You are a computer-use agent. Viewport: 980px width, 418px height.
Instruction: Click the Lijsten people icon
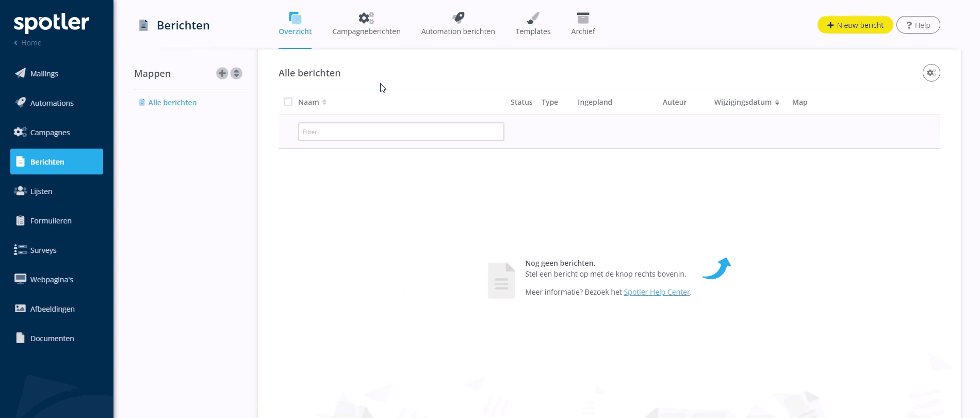pyautogui.click(x=20, y=191)
